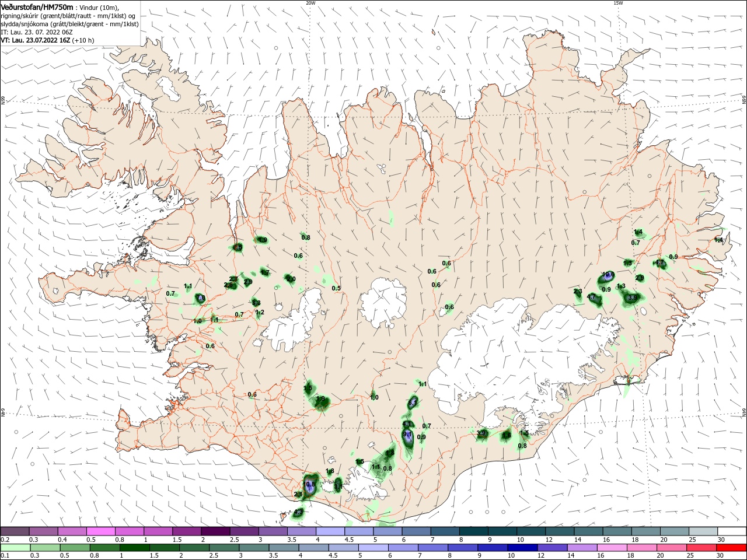Click the 2.0 rainfall value on the map
Screen dimensions: 747x560
click(x=291, y=279)
